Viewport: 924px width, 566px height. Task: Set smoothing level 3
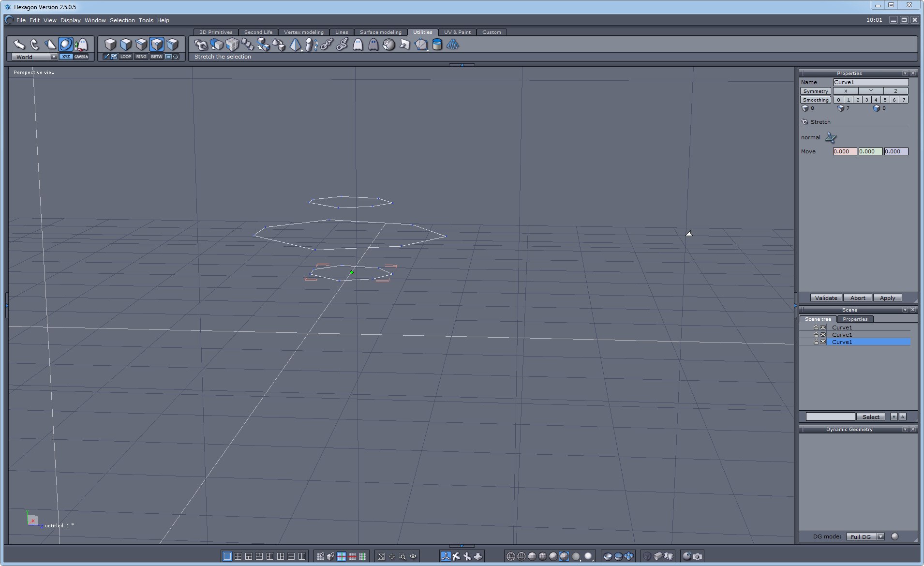click(866, 100)
